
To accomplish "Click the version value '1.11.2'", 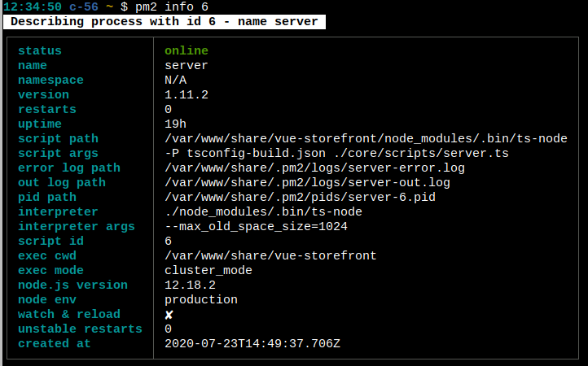I will pos(186,94).
